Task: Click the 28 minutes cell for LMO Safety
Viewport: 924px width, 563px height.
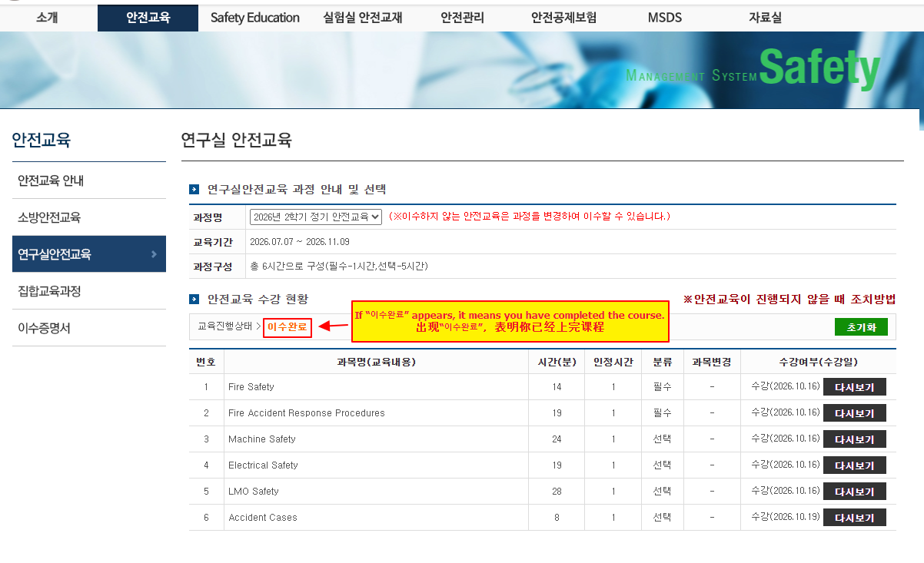Action: (x=557, y=492)
